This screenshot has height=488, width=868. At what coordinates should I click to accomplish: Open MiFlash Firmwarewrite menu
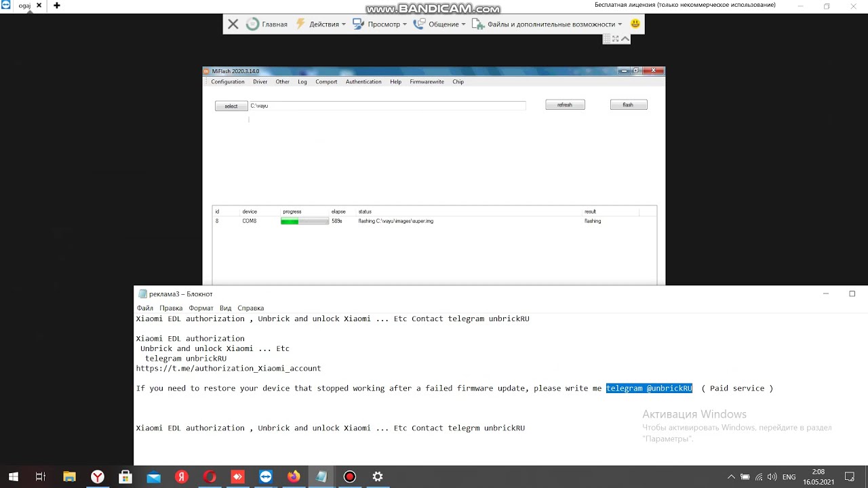pos(427,82)
